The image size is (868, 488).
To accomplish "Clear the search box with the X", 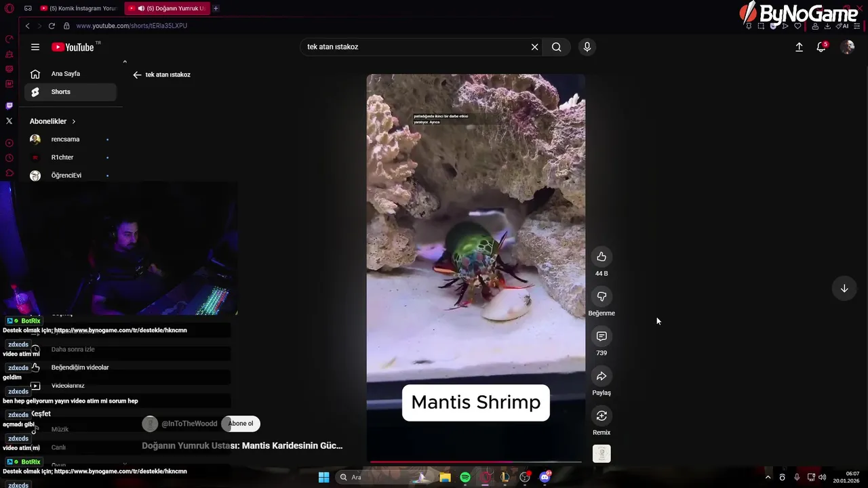I will click(x=534, y=47).
